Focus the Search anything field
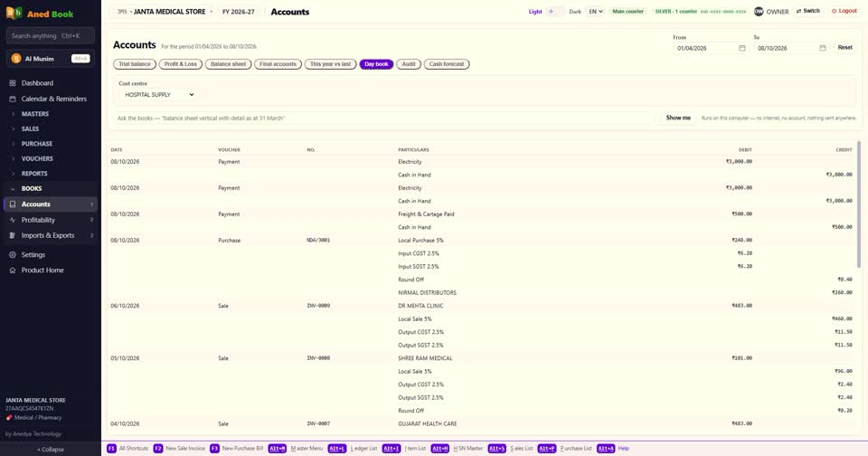The height and width of the screenshot is (456, 868). tap(51, 35)
